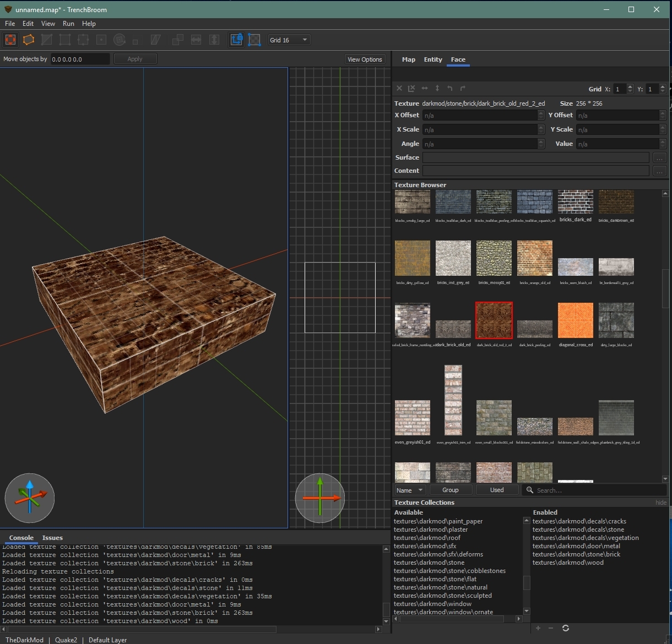This screenshot has height=644, width=672.
Task: Reload texture collections with refresh icon
Action: (x=566, y=628)
